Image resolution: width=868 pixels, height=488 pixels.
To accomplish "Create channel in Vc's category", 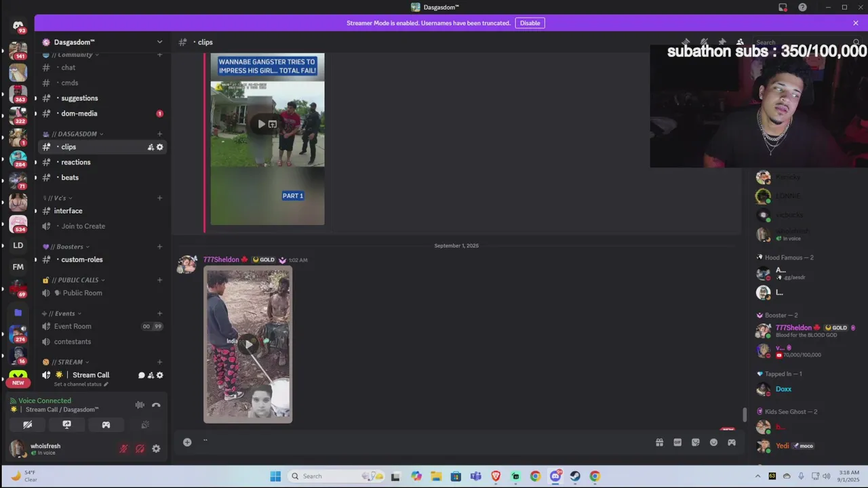I will click(x=160, y=198).
